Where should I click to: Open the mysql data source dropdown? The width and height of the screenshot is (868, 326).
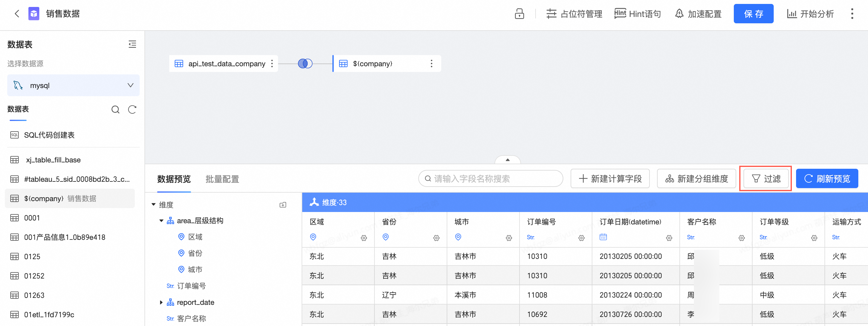coord(73,85)
